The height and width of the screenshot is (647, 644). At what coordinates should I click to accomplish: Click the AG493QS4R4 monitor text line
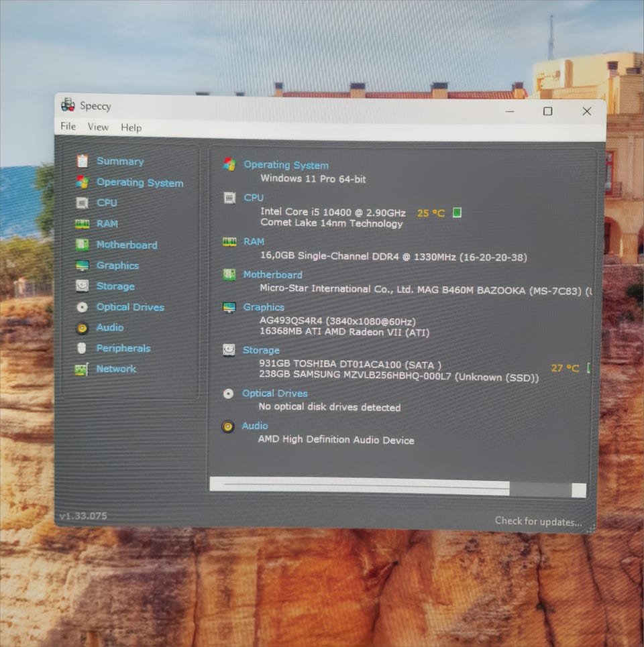click(x=337, y=320)
